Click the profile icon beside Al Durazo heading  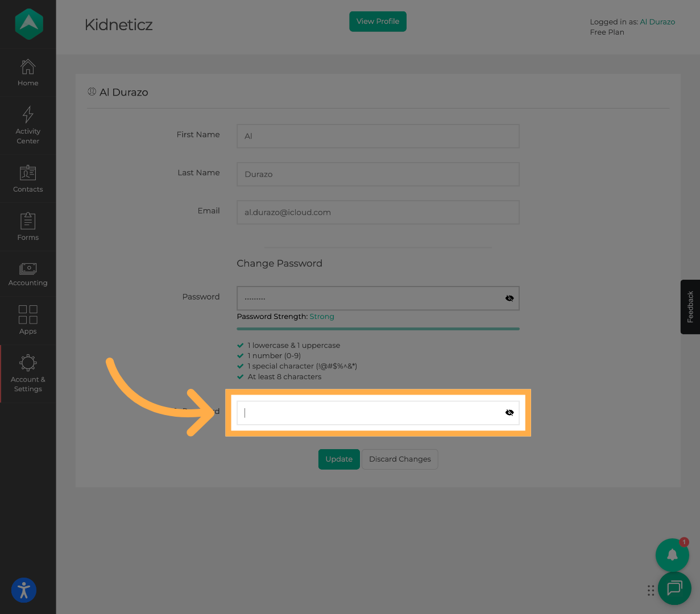click(92, 92)
